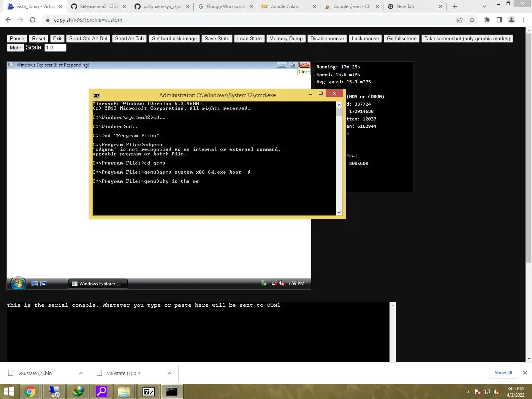Click Take screenshot (only graphic modes) button
The width and height of the screenshot is (532, 399).
(x=467, y=38)
